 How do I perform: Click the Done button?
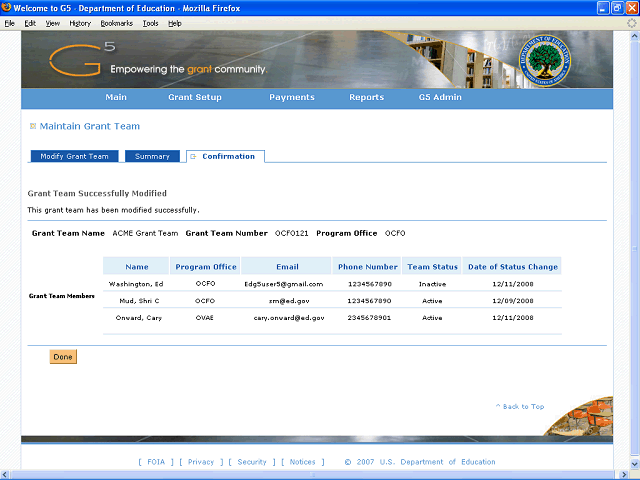click(63, 357)
